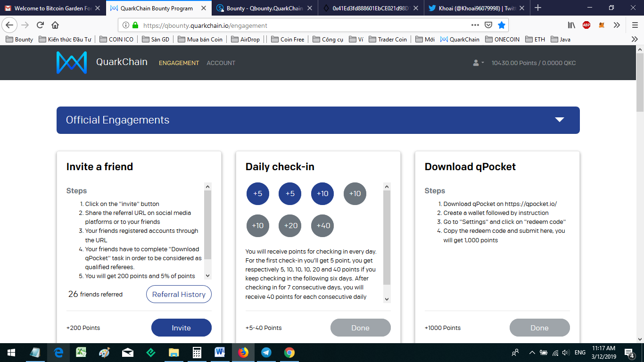Open Google Chrome from the taskbar
The height and width of the screenshot is (362, 644).
pos(289,353)
